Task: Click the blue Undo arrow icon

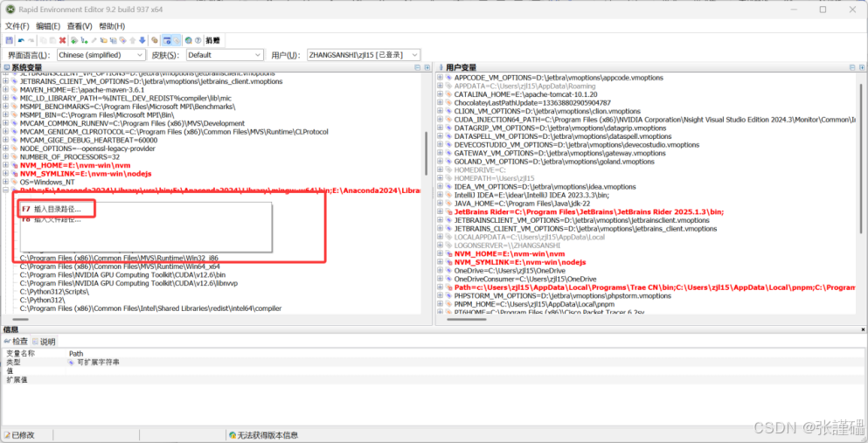Action: tap(21, 40)
